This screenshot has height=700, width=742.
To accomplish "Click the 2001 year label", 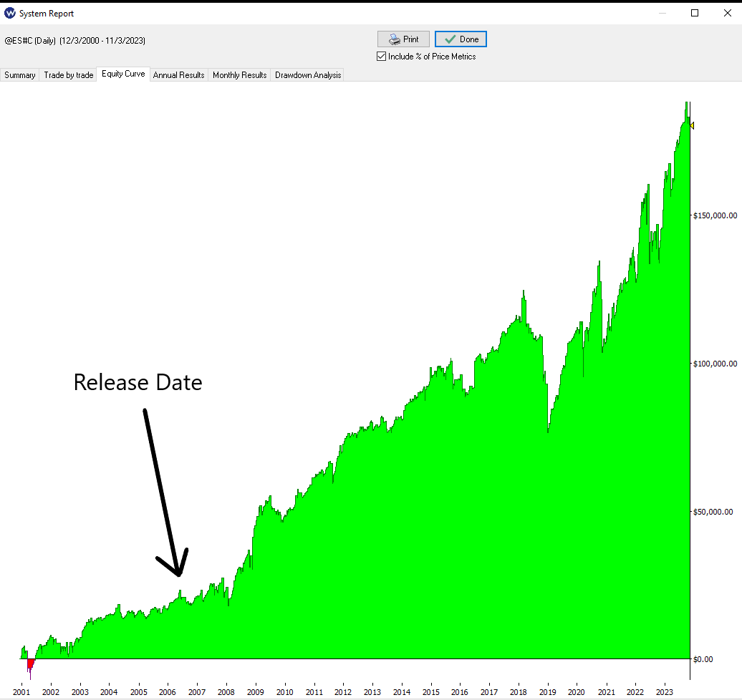I will tap(21, 692).
